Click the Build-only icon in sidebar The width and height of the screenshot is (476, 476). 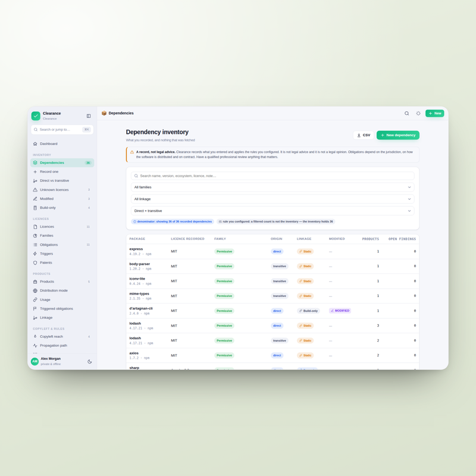click(x=35, y=208)
